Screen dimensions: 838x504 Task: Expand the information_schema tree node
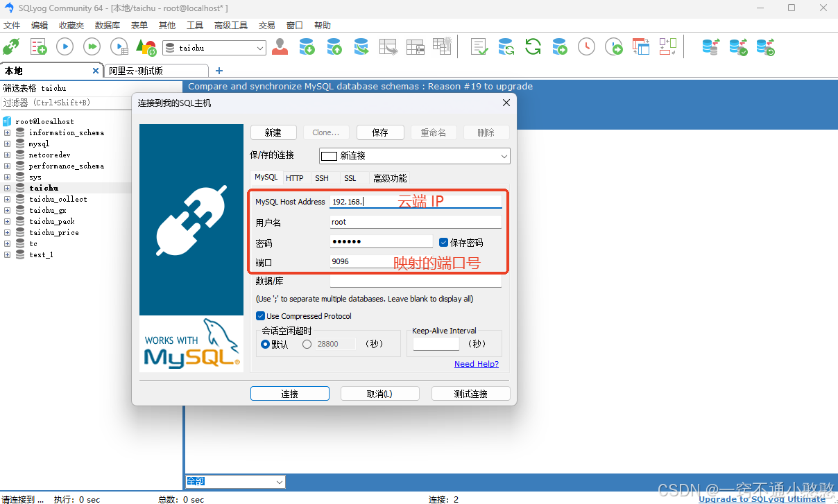click(x=7, y=132)
